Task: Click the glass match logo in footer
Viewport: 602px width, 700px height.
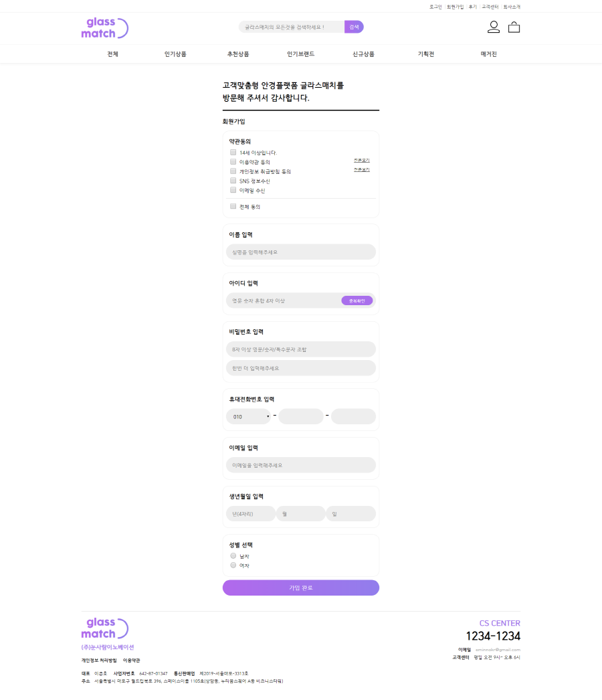Action: tap(104, 628)
